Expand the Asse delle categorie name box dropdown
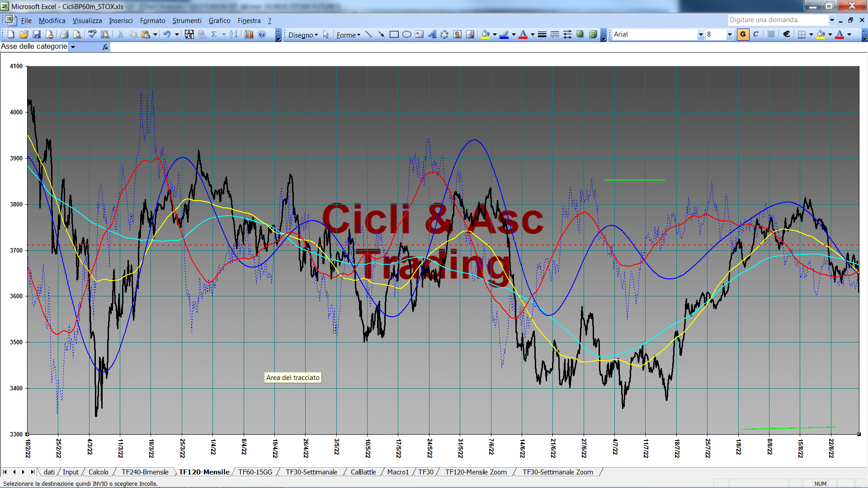Image resolution: width=868 pixels, height=488 pixels. point(73,47)
